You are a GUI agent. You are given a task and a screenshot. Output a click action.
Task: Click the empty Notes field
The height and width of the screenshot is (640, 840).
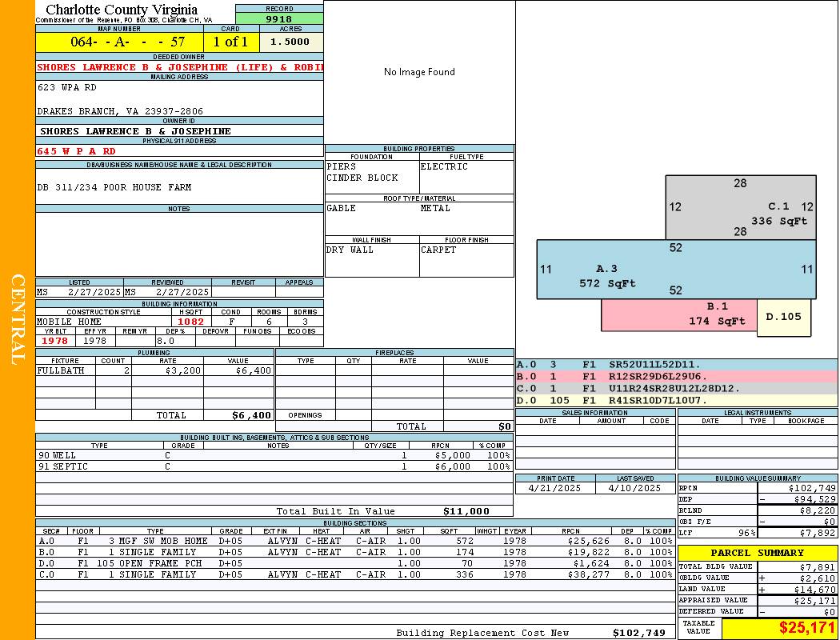coord(179,244)
